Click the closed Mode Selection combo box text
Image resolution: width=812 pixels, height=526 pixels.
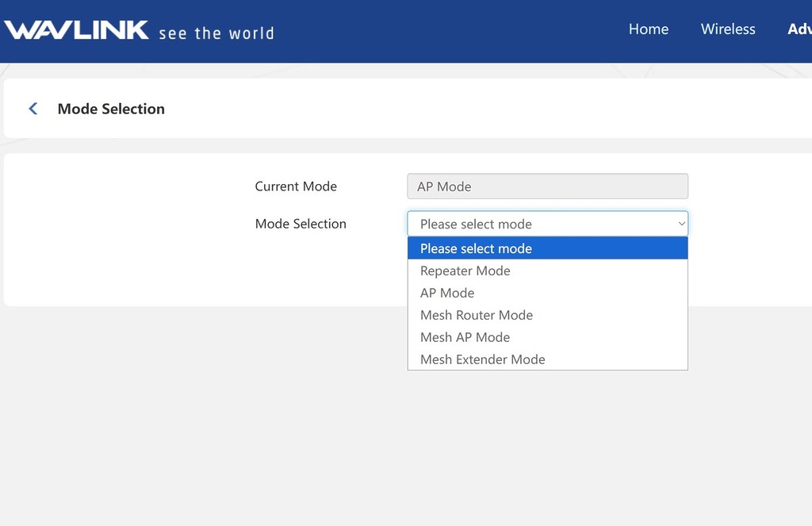[476, 224]
